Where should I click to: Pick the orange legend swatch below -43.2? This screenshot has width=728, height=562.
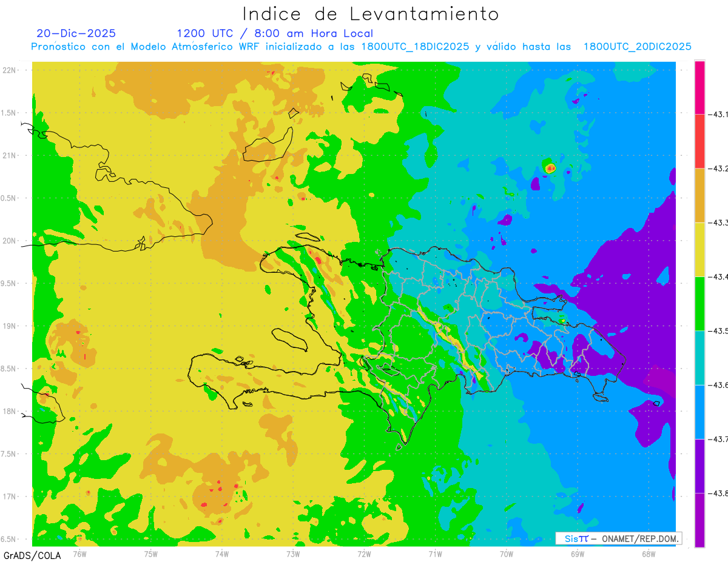coord(699,195)
